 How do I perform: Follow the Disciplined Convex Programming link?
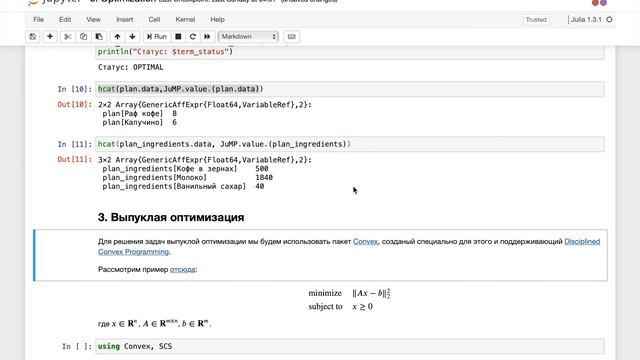point(582,242)
